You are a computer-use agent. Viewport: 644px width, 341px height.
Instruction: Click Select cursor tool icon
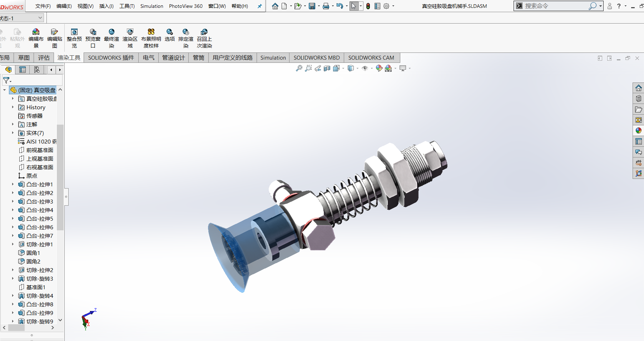pos(354,6)
